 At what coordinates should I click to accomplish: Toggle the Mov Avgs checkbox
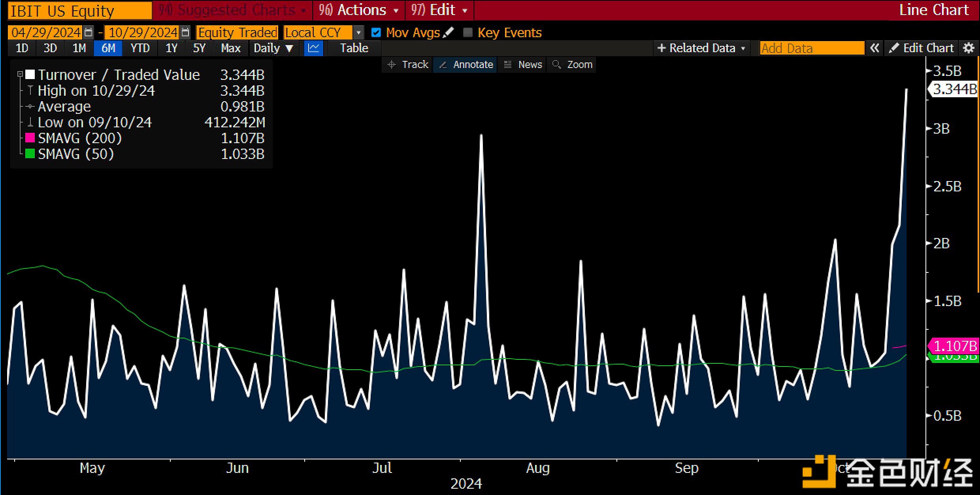pos(376,32)
